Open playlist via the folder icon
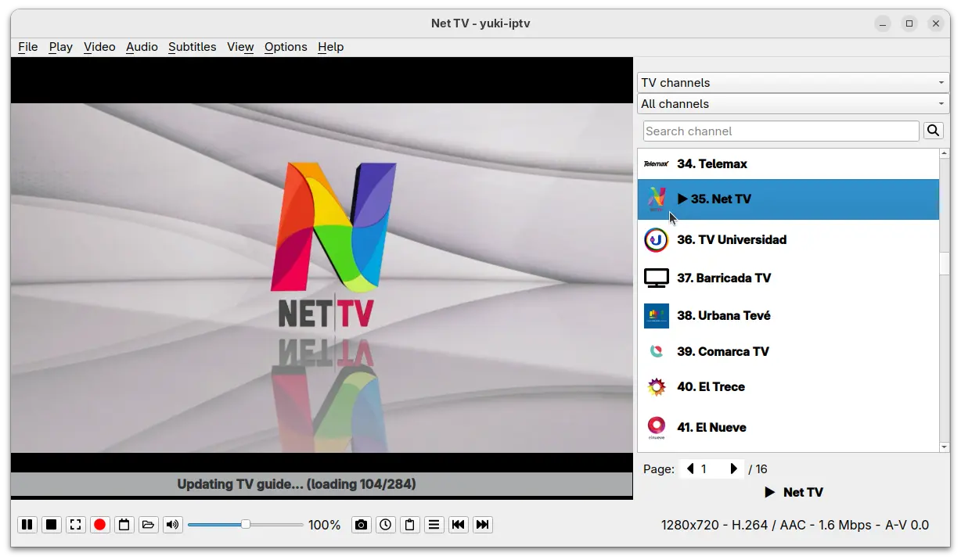 [148, 525]
